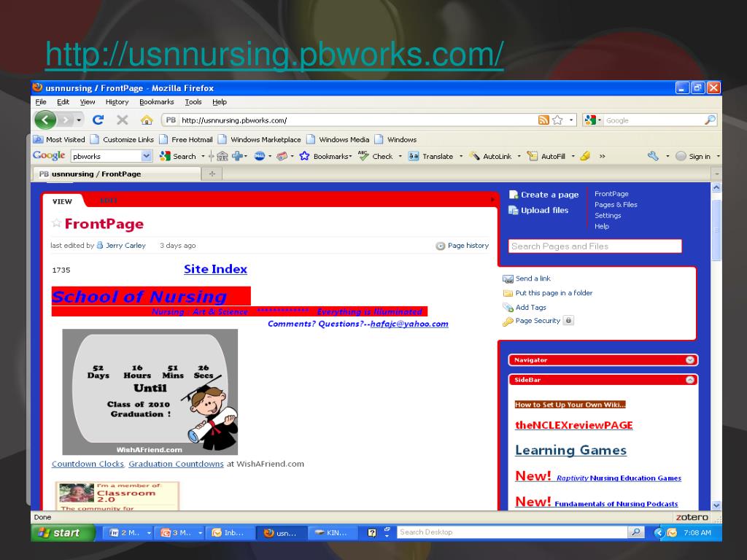Open the View menu

point(88,102)
